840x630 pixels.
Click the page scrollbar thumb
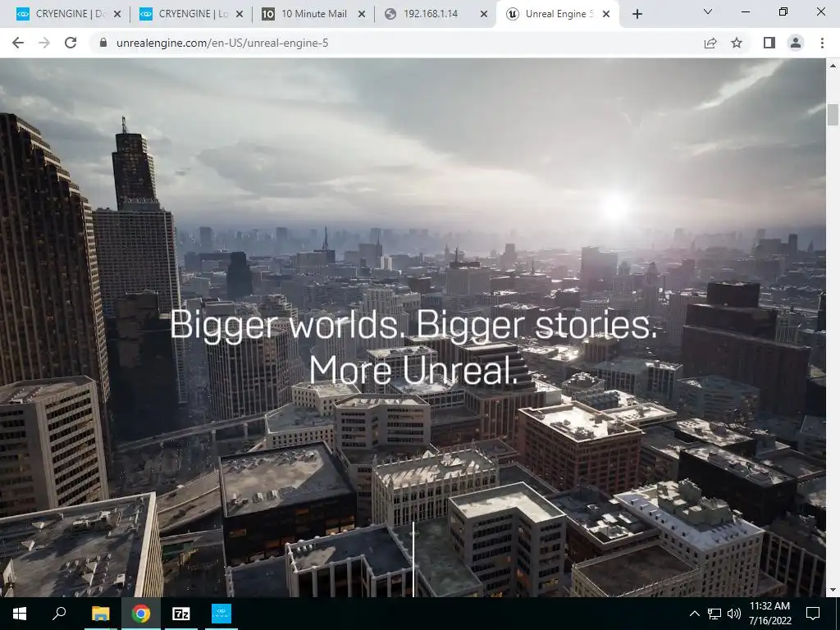pyautogui.click(x=833, y=115)
